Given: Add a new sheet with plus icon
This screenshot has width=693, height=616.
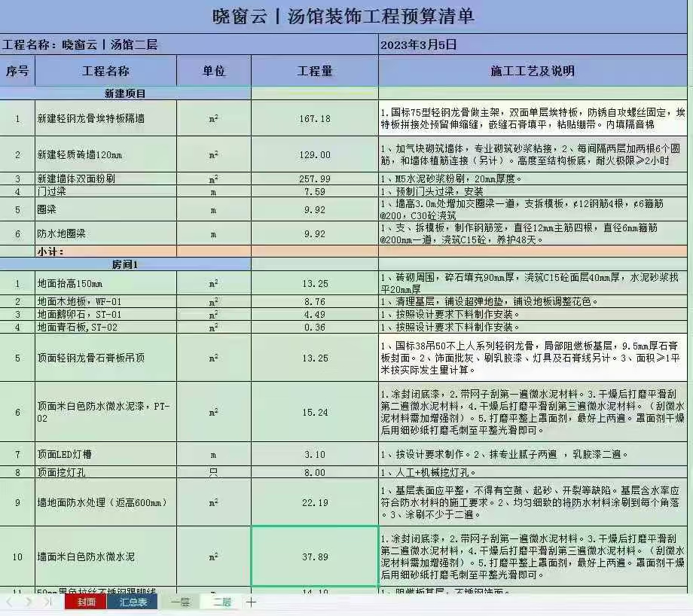Looking at the screenshot, I should pyautogui.click(x=252, y=602).
